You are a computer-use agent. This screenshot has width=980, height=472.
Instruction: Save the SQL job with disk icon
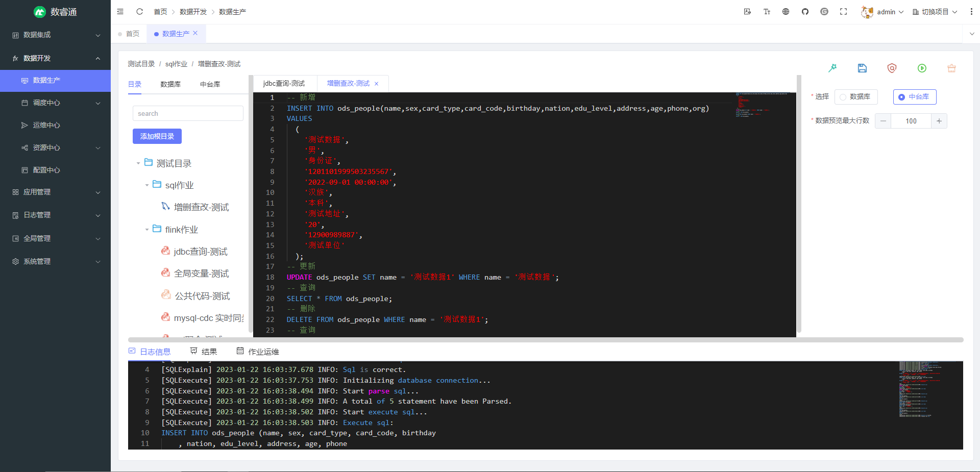point(862,68)
